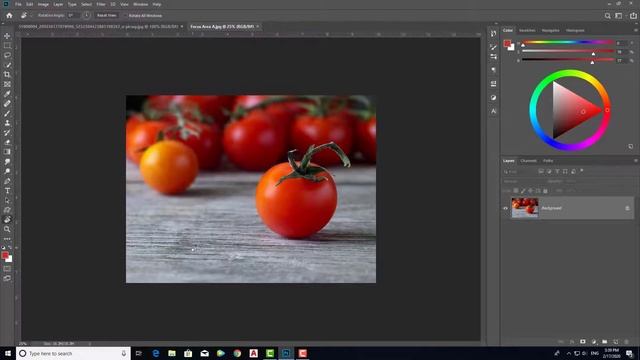640x360 pixels.
Task: Toggle Rotate All Windows checkbox
Action: [126, 16]
